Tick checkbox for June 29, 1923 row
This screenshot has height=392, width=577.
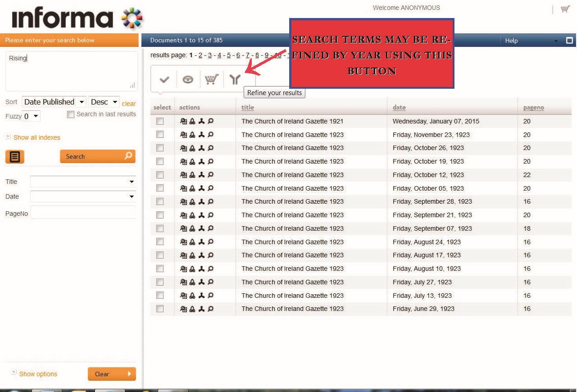[160, 309]
